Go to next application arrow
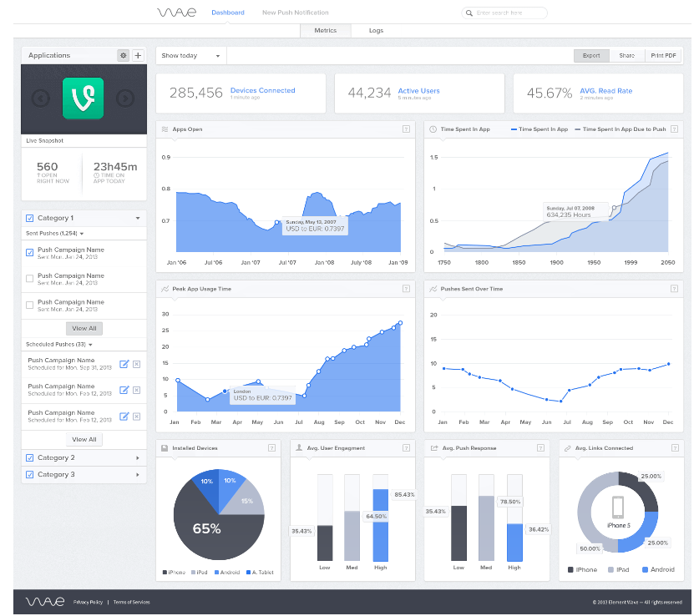 click(x=125, y=98)
